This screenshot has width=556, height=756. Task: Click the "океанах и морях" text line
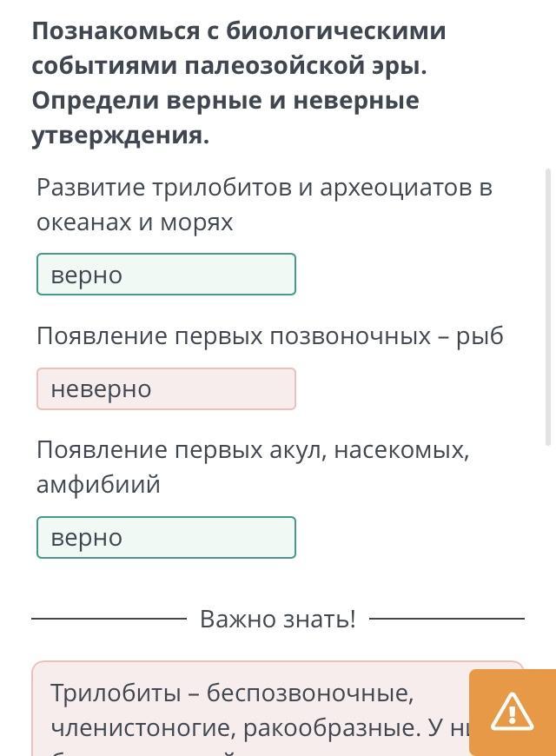click(135, 222)
